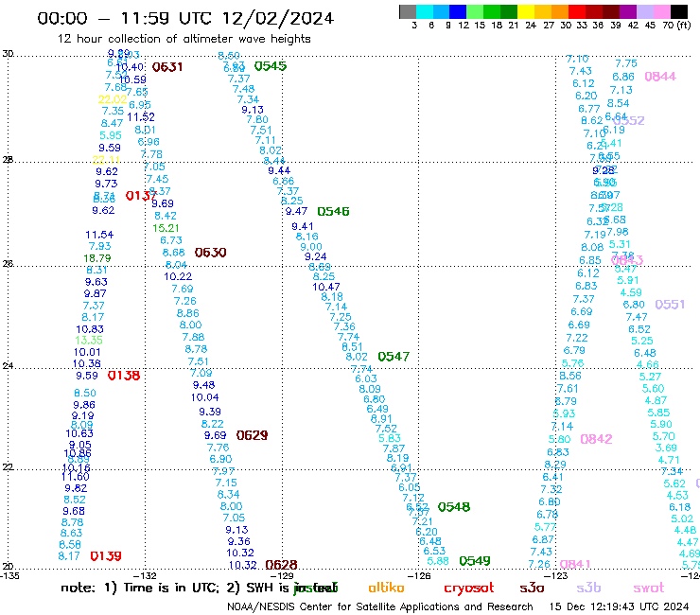Image resolution: width=700 pixels, height=615 pixels.
Task: Click the wave height value '10.47'
Action: (326, 288)
